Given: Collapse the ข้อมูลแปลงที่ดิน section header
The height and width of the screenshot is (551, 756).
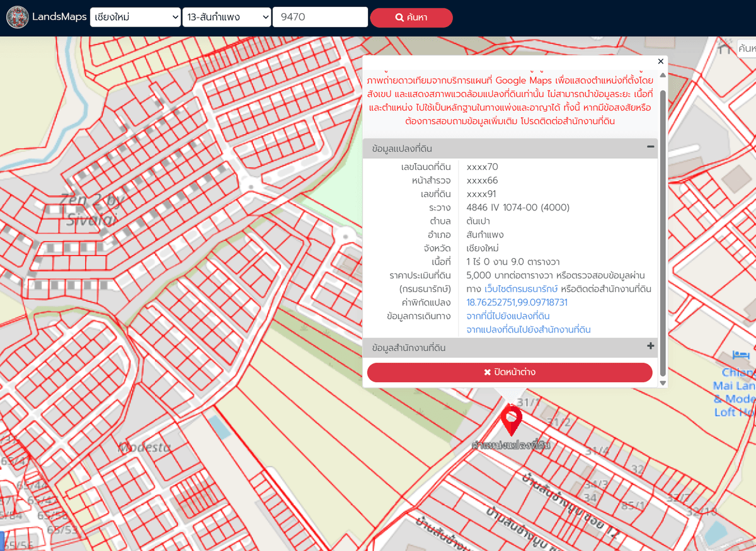Looking at the screenshot, I should click(511, 148).
